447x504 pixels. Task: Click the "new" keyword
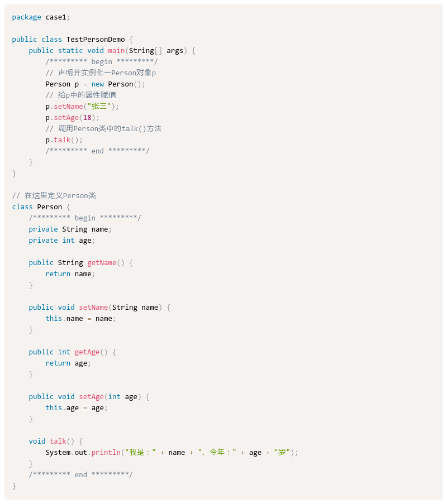tap(98, 84)
